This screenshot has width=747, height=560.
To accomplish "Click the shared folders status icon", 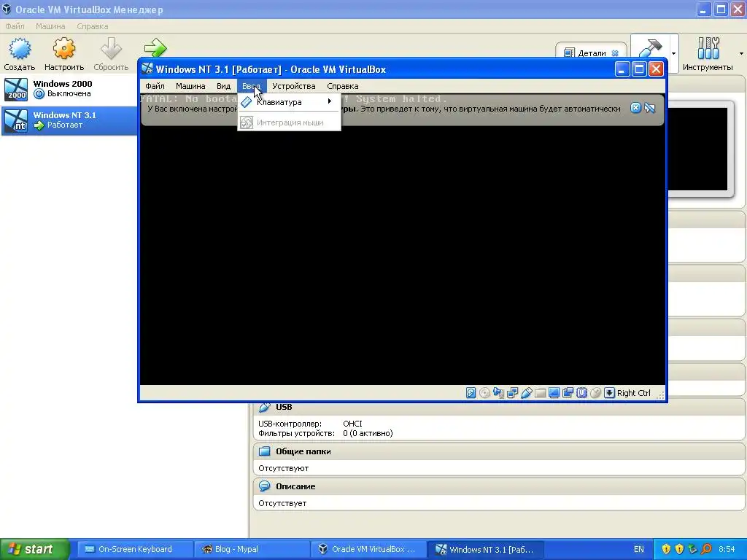I will tap(541, 393).
